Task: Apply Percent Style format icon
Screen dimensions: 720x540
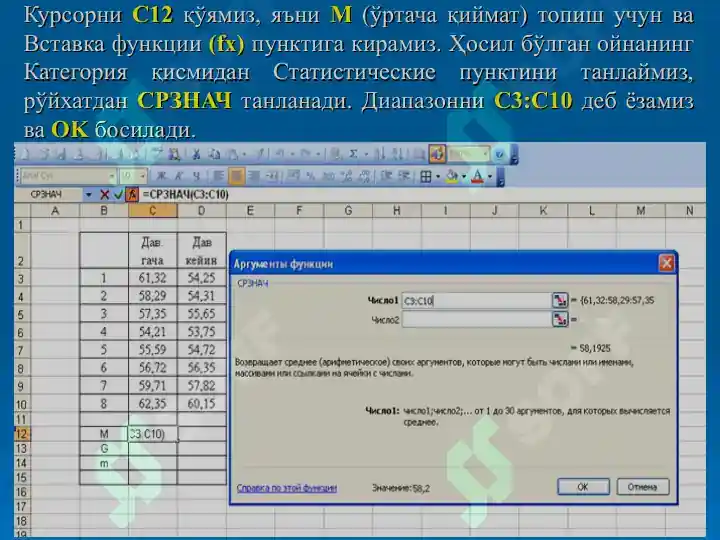Action: point(310,176)
